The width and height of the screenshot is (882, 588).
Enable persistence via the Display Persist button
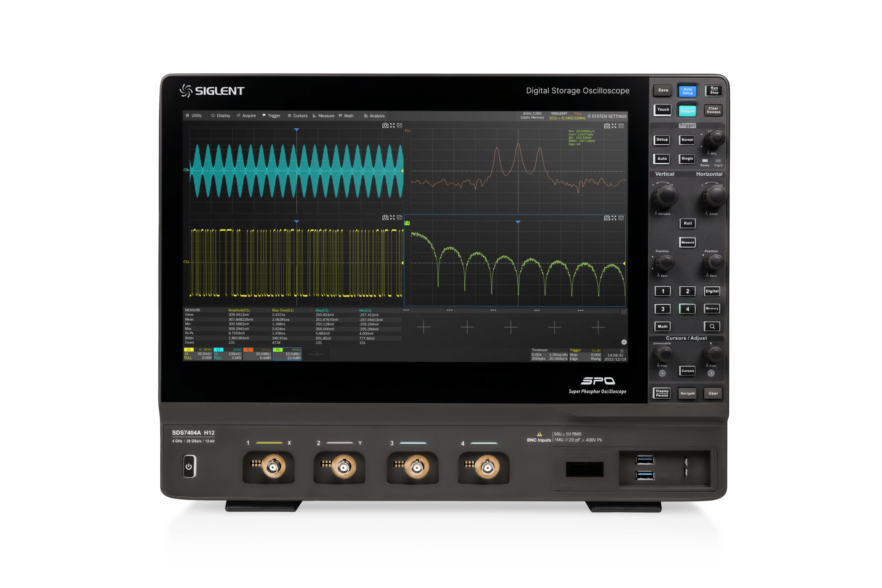pyautogui.click(x=662, y=393)
